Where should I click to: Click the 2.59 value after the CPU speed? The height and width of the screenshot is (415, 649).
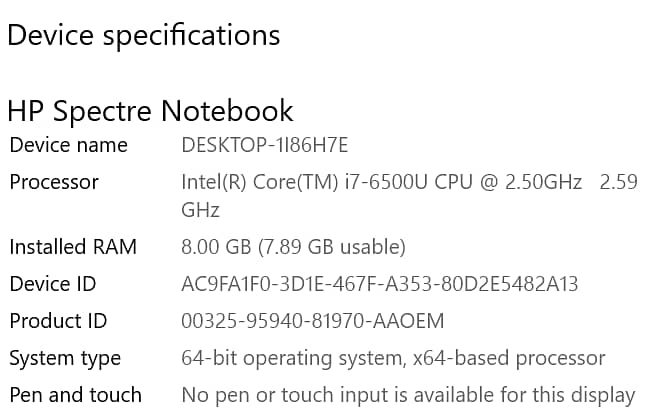click(x=618, y=183)
